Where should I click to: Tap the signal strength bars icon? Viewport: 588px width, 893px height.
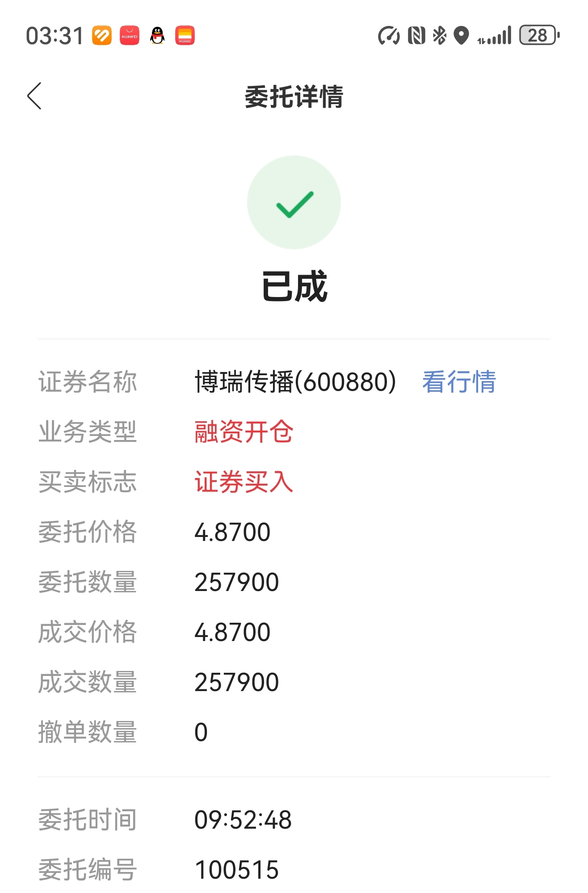coord(494,36)
